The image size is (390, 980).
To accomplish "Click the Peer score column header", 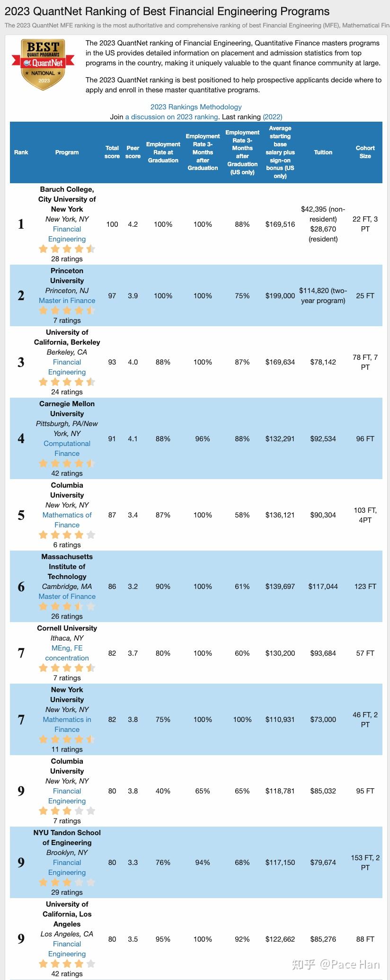I will (x=133, y=152).
